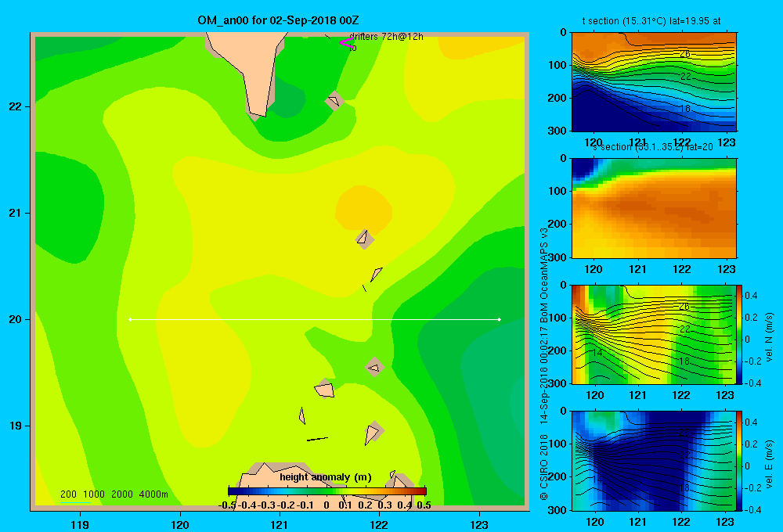Click the island just south of the orange patch
The height and width of the screenshot is (532, 783).
coord(365,239)
